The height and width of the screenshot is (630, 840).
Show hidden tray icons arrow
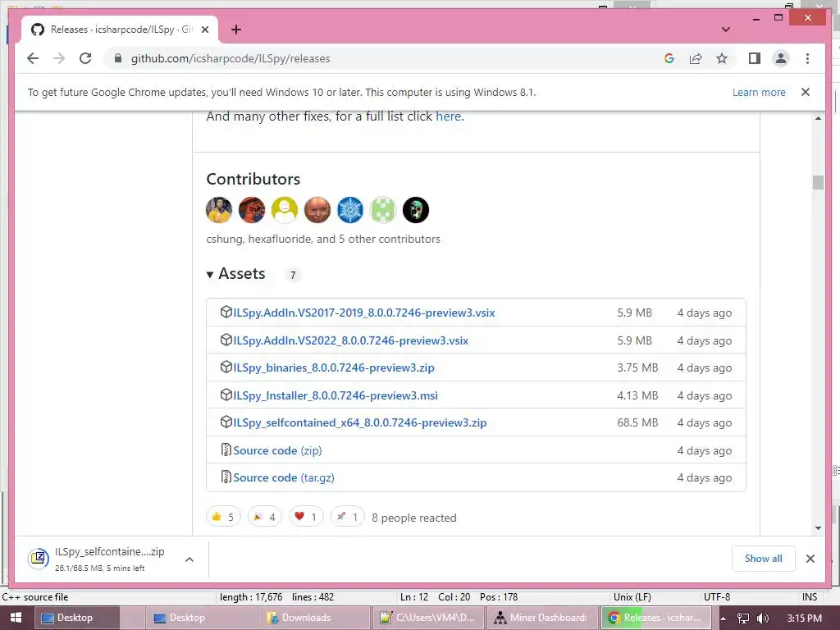(x=723, y=619)
